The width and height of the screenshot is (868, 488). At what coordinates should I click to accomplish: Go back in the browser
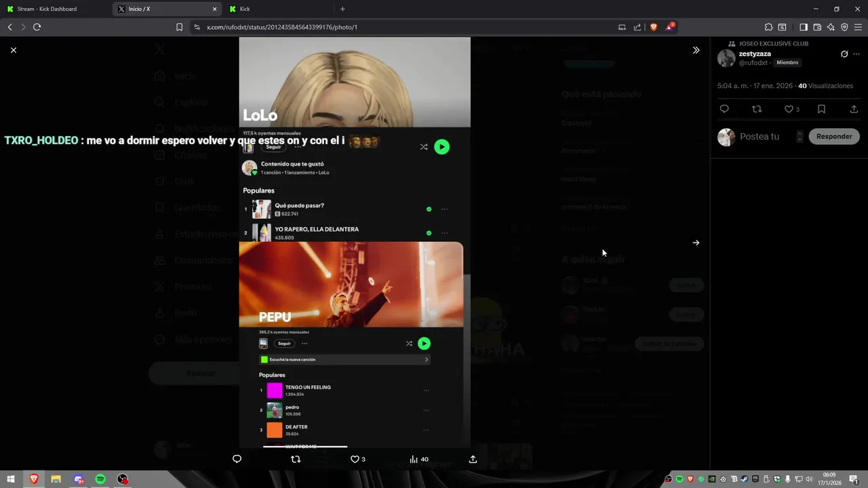click(x=9, y=27)
